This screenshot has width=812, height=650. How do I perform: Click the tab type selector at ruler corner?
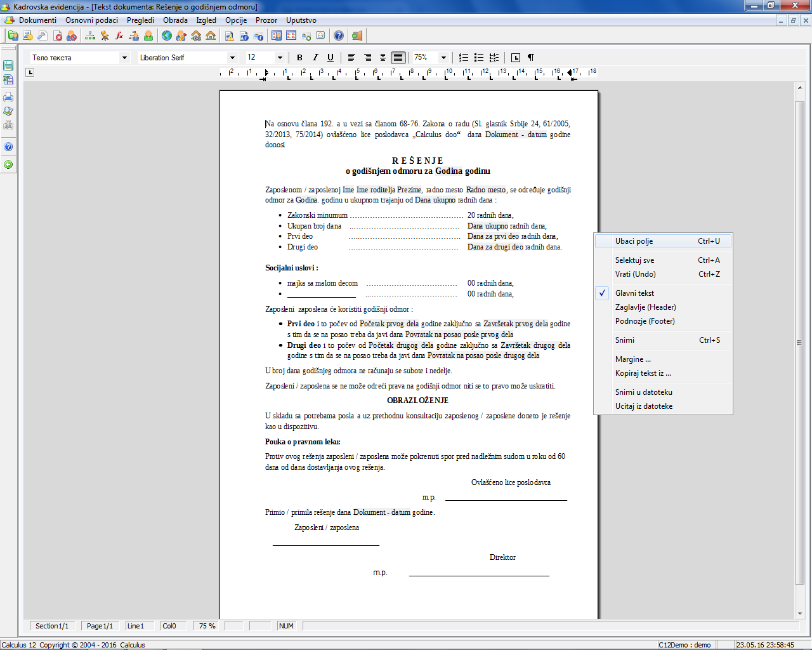(x=30, y=72)
